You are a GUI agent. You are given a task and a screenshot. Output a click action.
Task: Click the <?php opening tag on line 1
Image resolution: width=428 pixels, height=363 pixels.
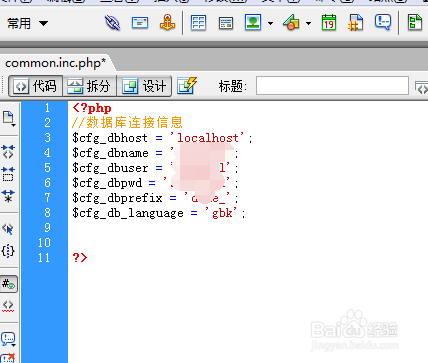pos(92,108)
